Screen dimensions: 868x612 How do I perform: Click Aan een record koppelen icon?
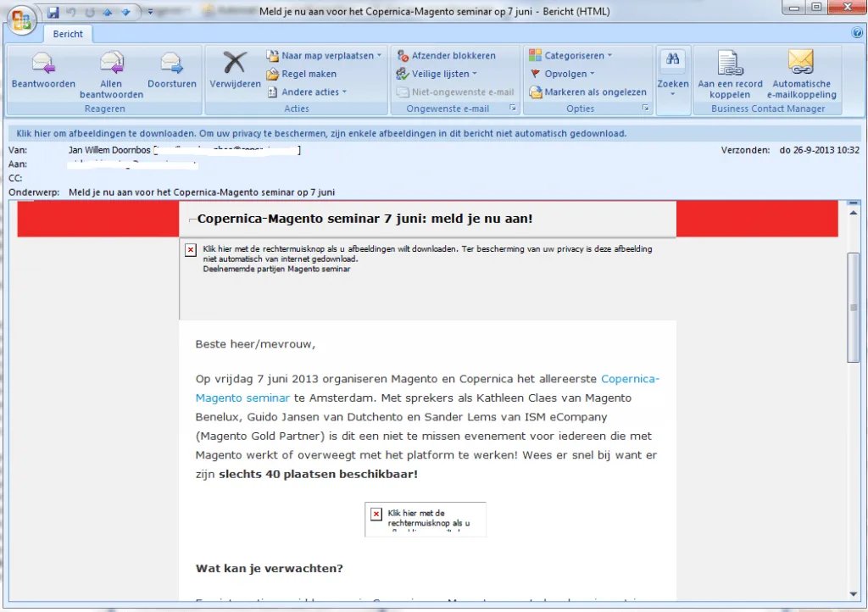(x=730, y=62)
